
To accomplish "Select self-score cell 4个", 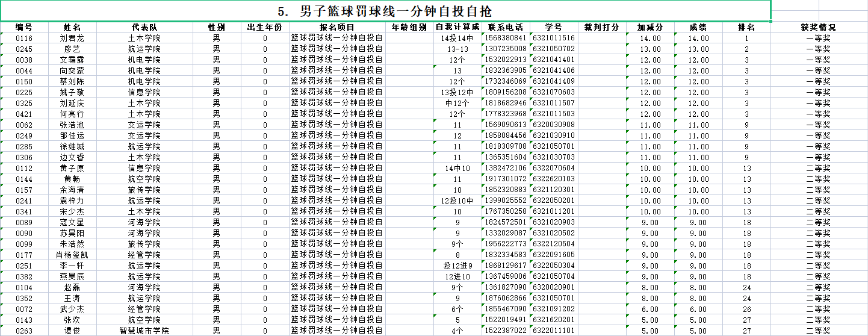I will click(x=457, y=331).
